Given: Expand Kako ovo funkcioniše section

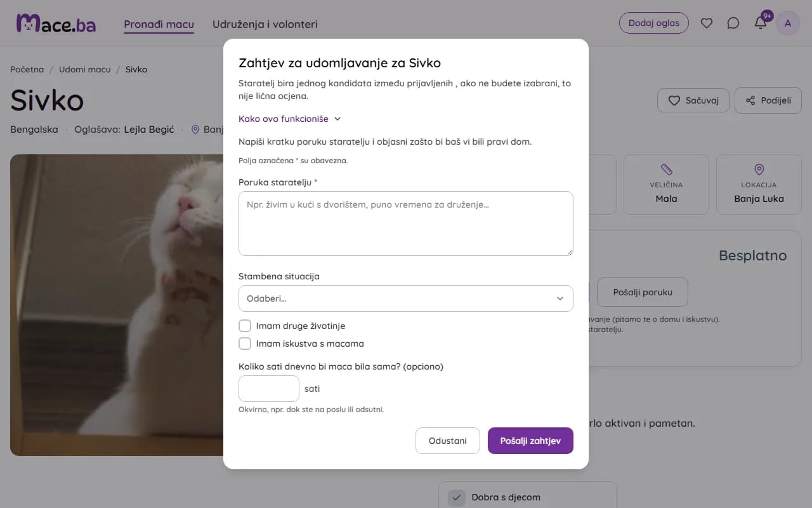Looking at the screenshot, I should pyautogui.click(x=290, y=119).
